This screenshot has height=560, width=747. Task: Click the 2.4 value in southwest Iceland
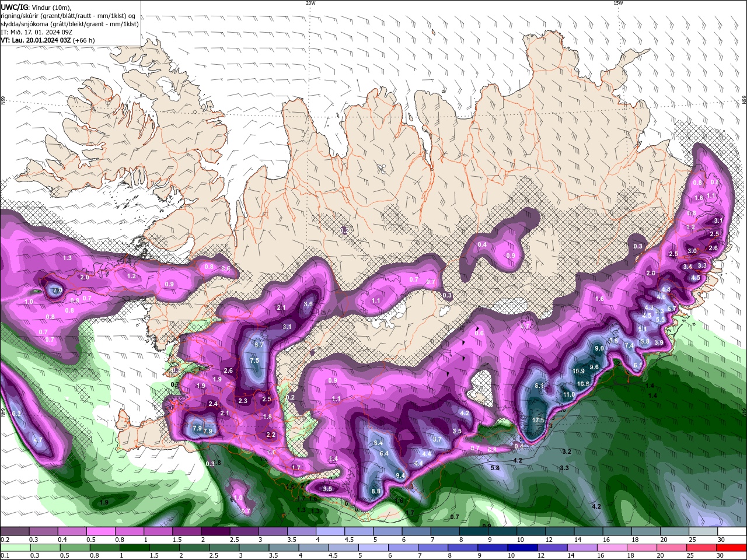click(x=213, y=404)
